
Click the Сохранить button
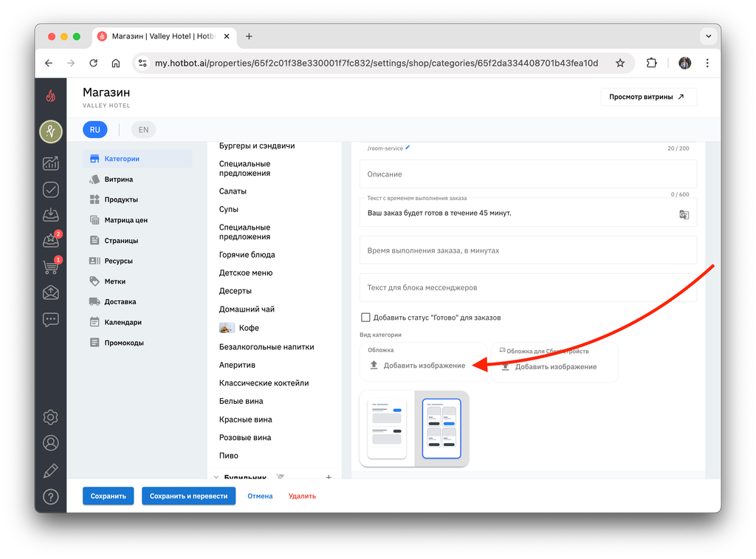point(108,495)
